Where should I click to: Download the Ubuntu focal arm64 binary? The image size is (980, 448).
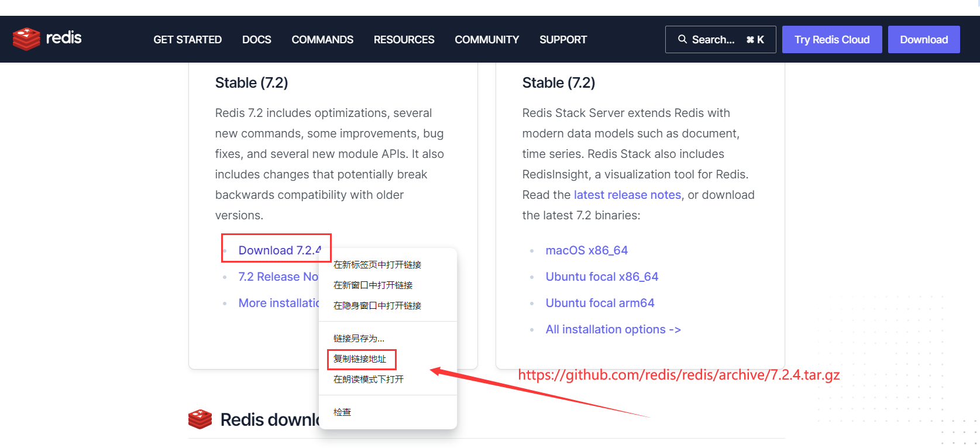pos(600,303)
